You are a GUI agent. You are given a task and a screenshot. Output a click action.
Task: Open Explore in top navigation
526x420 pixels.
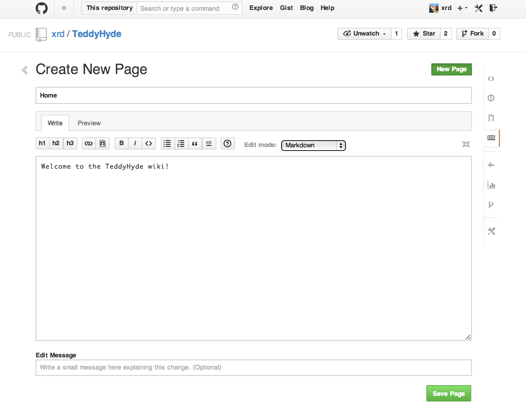click(x=261, y=8)
